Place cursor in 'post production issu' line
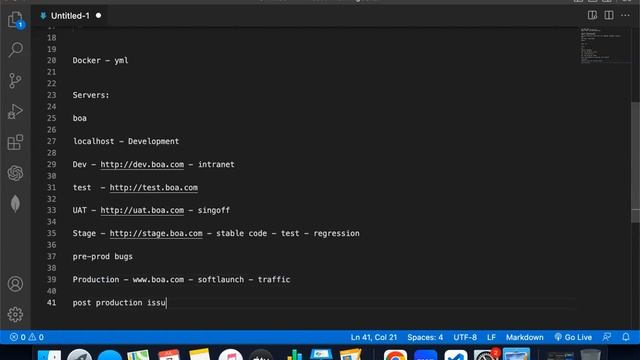The height and width of the screenshot is (360, 640). pyautogui.click(x=119, y=303)
